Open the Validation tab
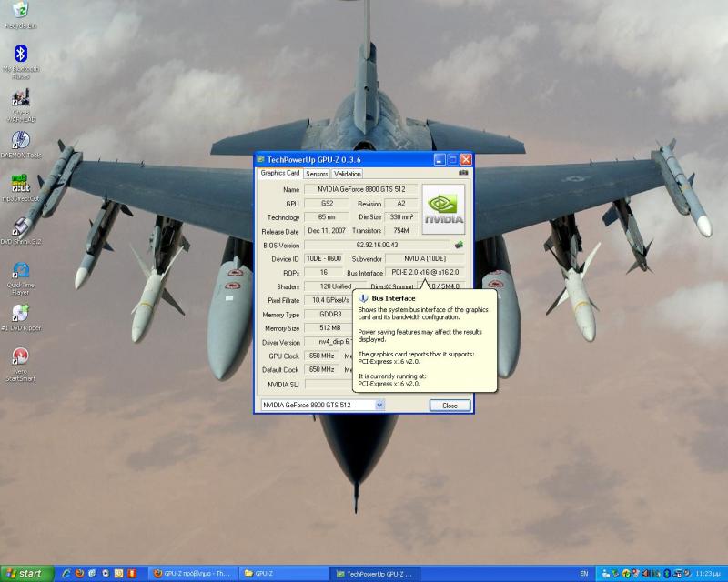The width and height of the screenshot is (728, 582). click(347, 174)
